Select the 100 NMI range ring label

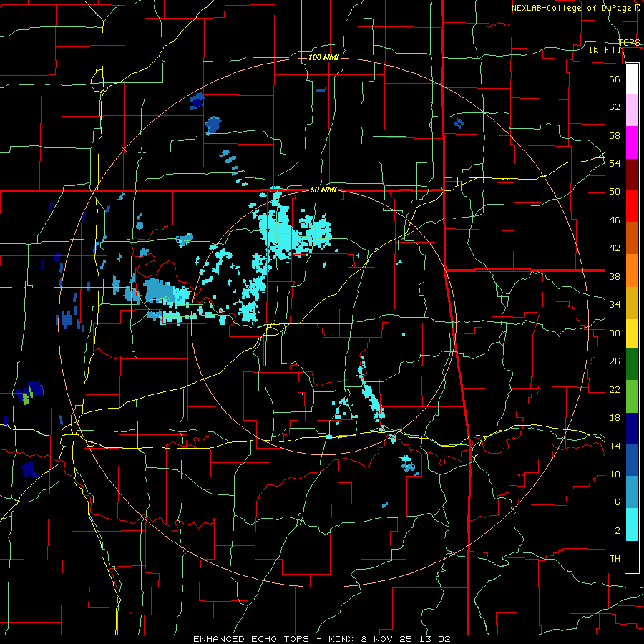click(323, 57)
